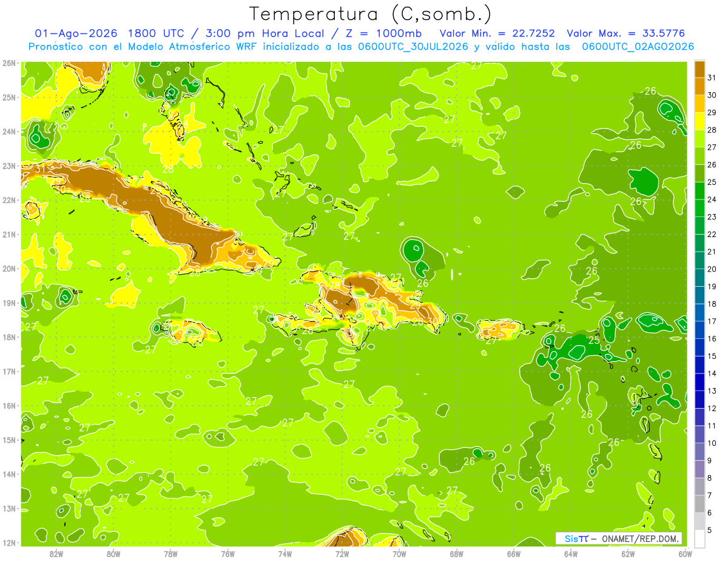Click the dark blue legend swatch between 13 and 14
The image size is (728, 562).
click(x=699, y=382)
